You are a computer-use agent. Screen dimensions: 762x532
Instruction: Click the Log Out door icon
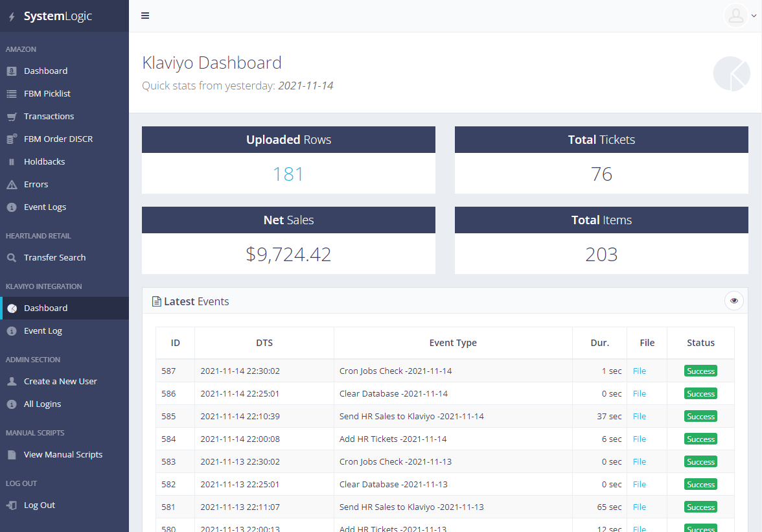pos(12,505)
